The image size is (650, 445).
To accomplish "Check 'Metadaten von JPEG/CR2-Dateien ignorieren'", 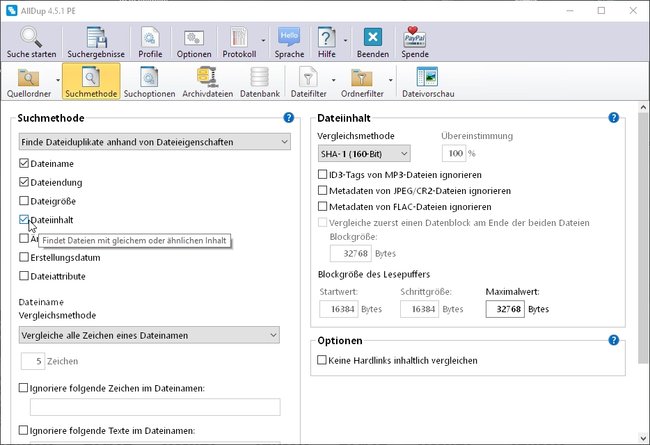I will pyautogui.click(x=322, y=190).
